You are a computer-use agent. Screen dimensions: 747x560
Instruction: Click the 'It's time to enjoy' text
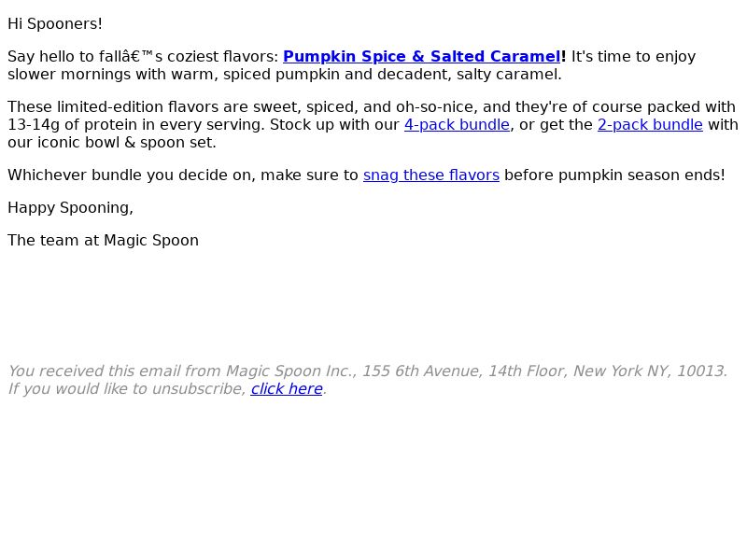(x=634, y=56)
